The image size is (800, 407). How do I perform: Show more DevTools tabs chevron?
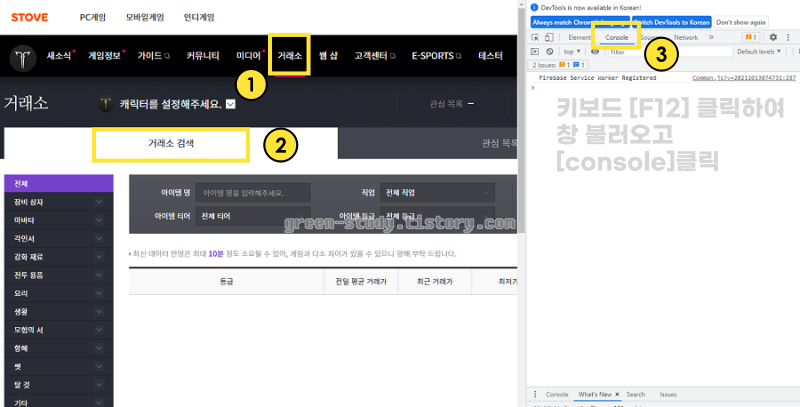click(x=711, y=37)
